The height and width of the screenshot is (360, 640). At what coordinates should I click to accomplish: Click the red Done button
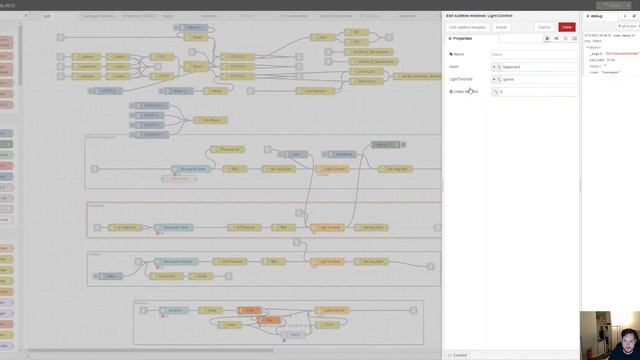567,27
